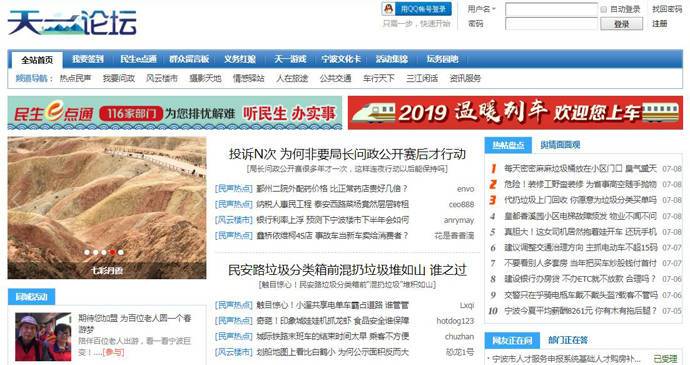Open post 纳税人惠民工程 泰安西路菜场
Viewport: 690px width, 365px height.
[333, 204]
